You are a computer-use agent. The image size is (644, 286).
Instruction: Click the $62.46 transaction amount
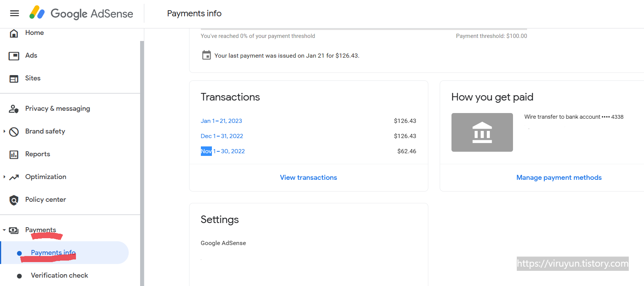[x=407, y=151]
